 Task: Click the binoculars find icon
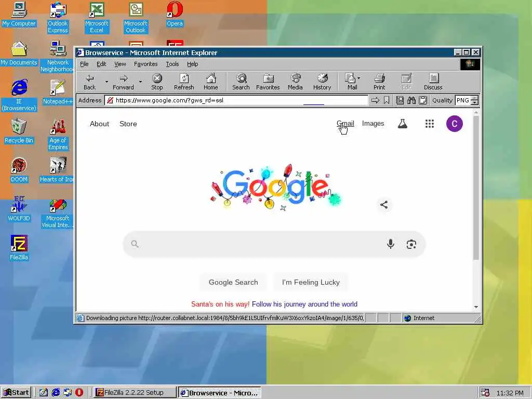coord(411,100)
